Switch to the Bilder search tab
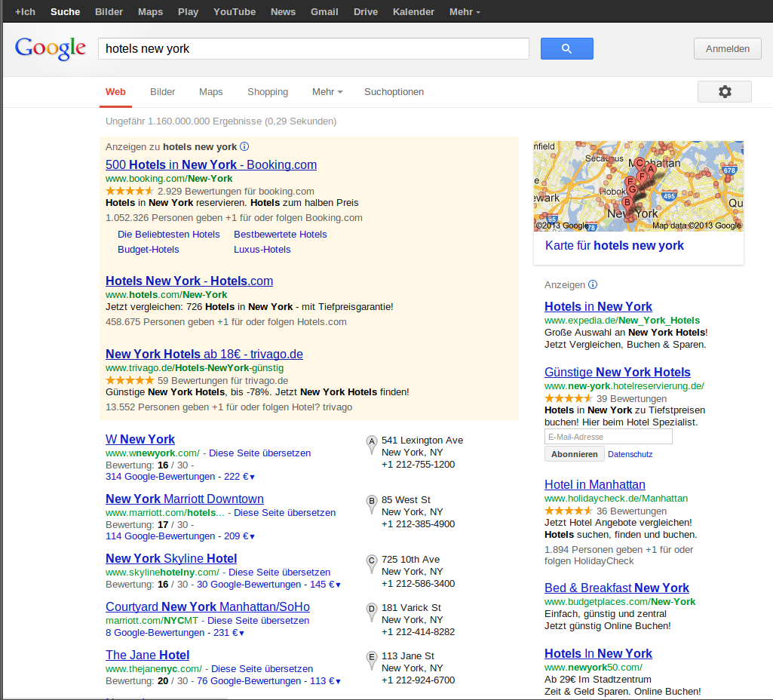 (x=162, y=92)
